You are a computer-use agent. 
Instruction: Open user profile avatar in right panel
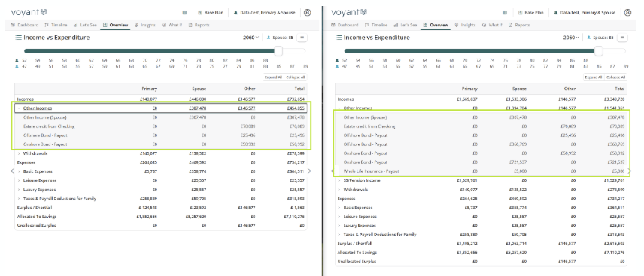click(x=627, y=12)
